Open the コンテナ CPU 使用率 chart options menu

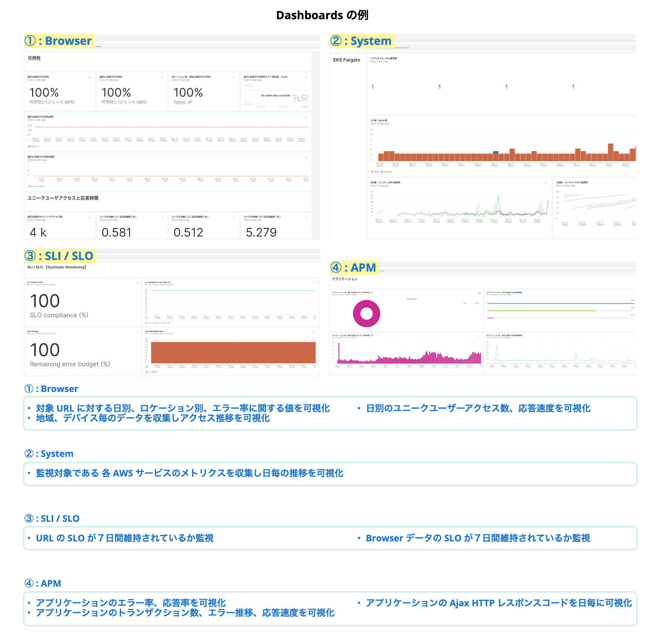click(546, 183)
